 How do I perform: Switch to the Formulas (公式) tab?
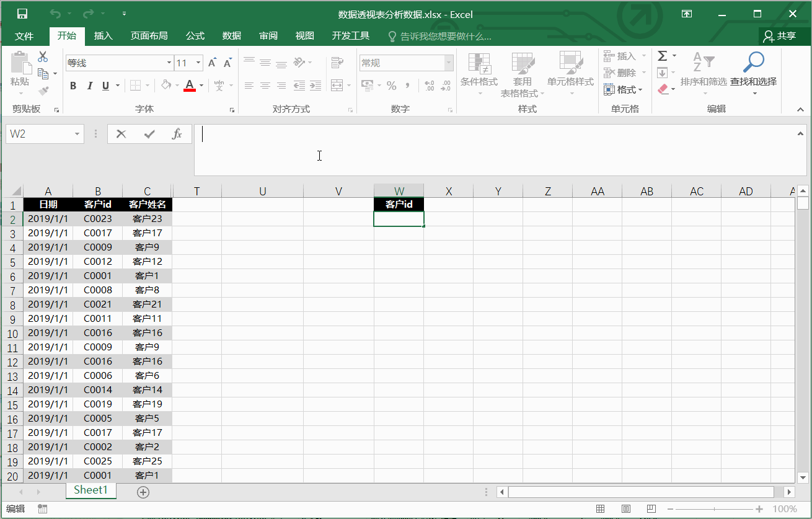pos(195,36)
